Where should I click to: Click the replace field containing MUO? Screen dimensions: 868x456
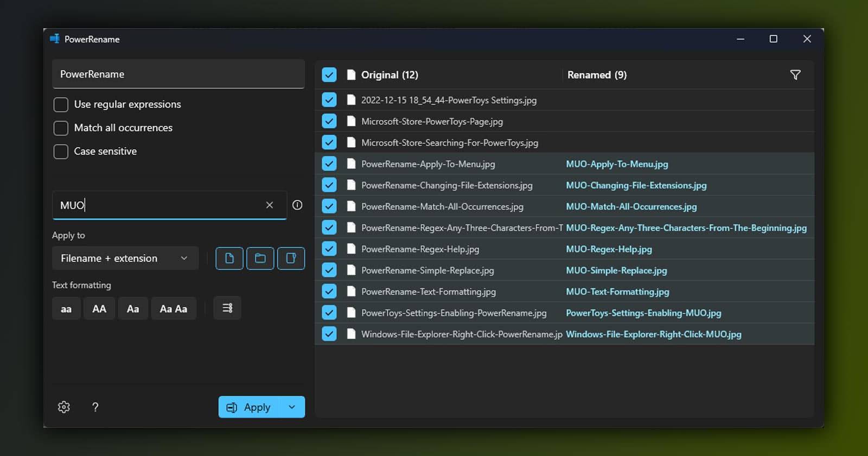coord(169,205)
